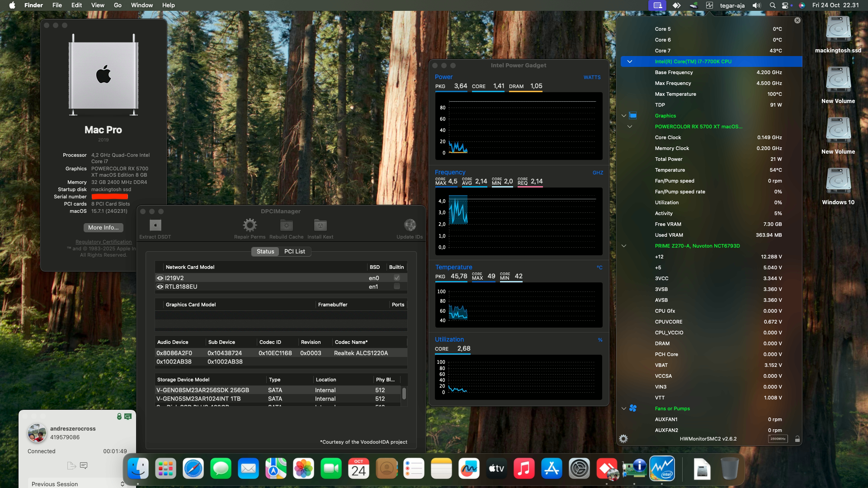Screen dimensions: 868x488
Task: Open the Go menu
Action: 118,5
